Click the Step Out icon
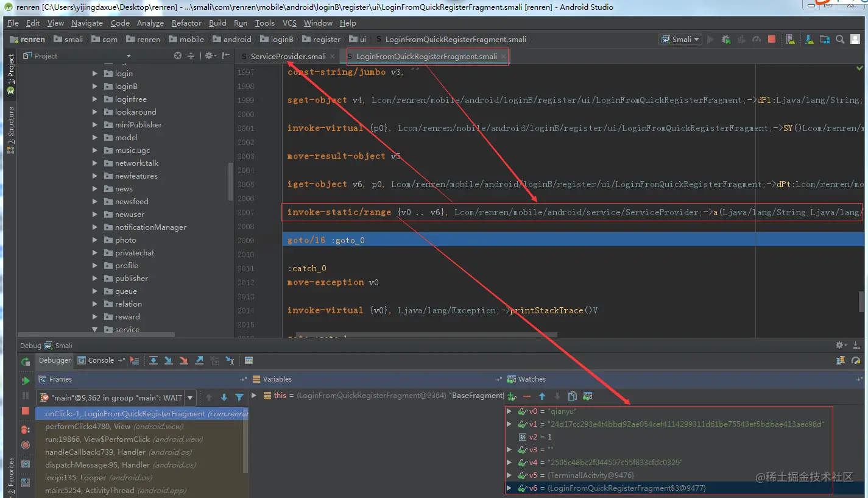The image size is (868, 498). pyautogui.click(x=199, y=360)
